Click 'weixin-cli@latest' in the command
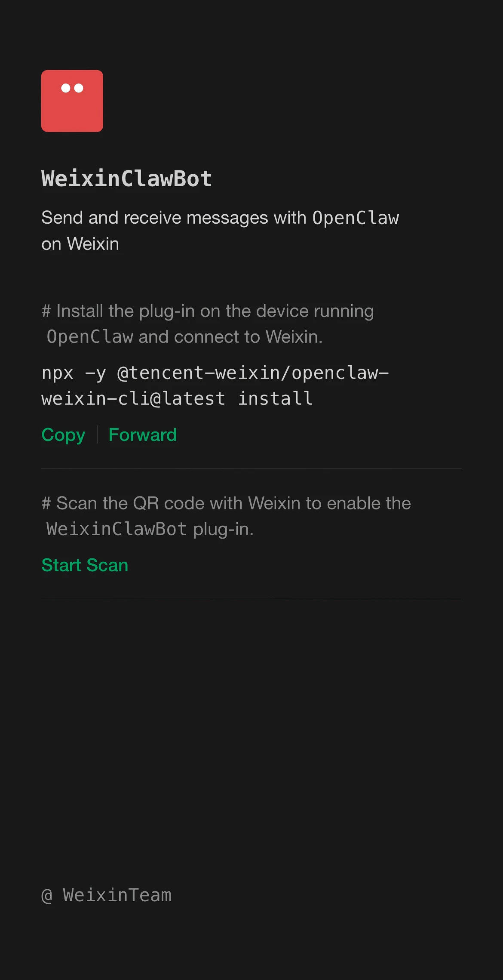The height and width of the screenshot is (980, 503). coord(133,399)
